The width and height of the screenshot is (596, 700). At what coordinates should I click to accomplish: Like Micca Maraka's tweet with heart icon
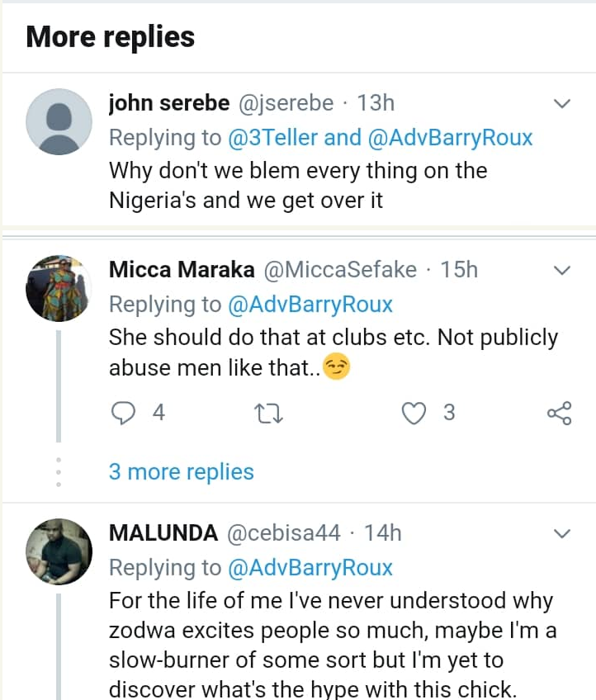coord(412,412)
